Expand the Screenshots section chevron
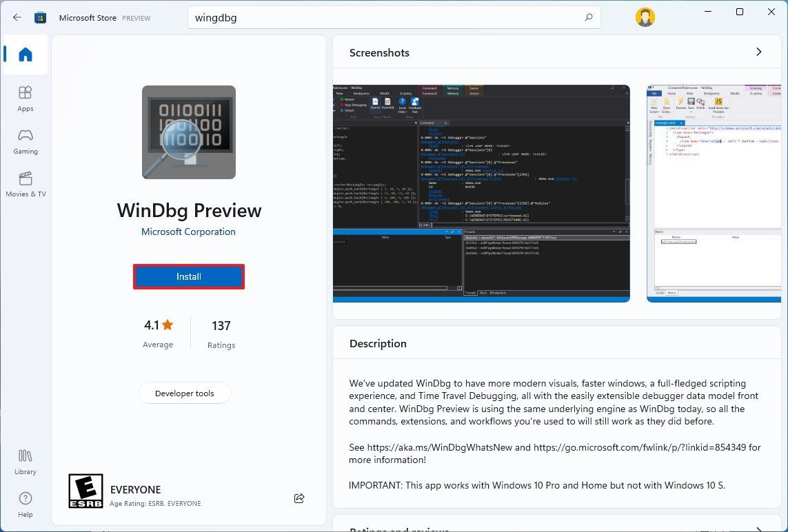 point(759,52)
